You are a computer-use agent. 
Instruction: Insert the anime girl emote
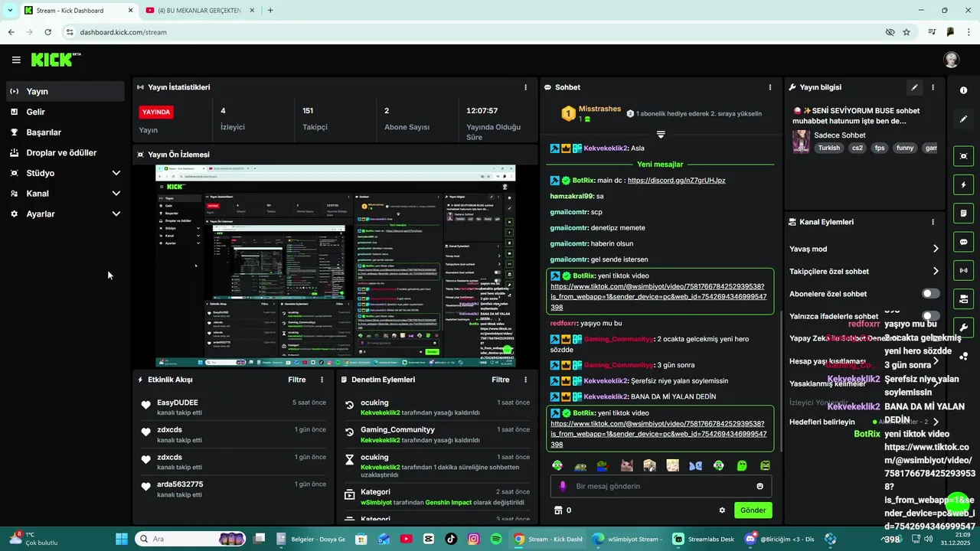pos(672,465)
